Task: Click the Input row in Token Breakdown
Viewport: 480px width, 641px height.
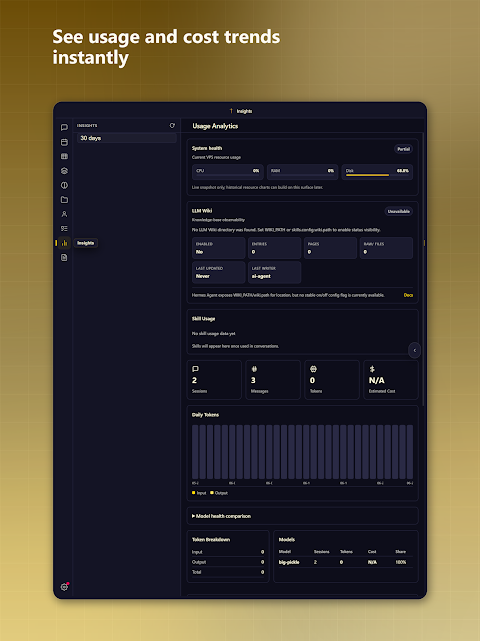Action: pos(228,552)
